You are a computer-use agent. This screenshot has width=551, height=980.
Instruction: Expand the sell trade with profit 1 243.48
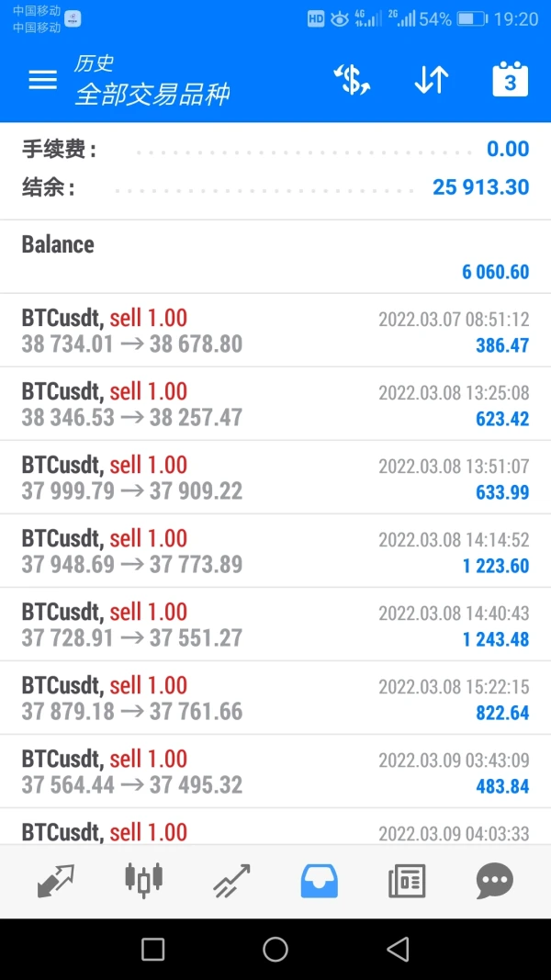click(275, 625)
